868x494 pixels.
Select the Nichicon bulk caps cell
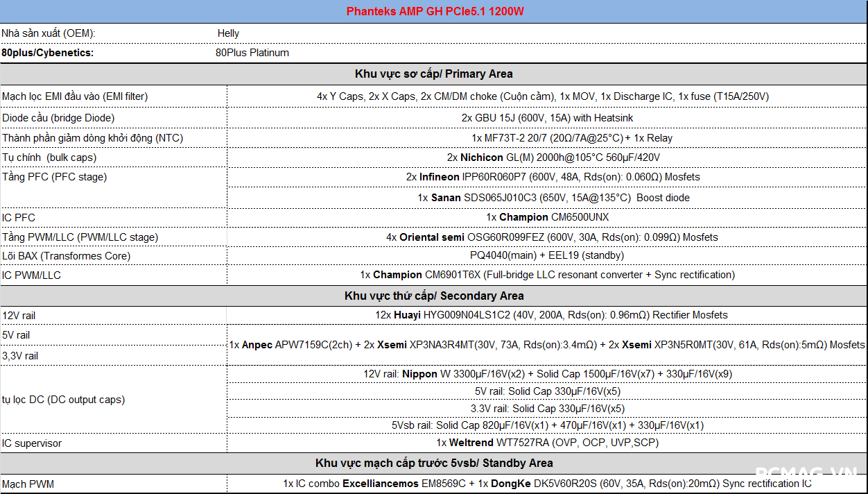pyautogui.click(x=553, y=157)
